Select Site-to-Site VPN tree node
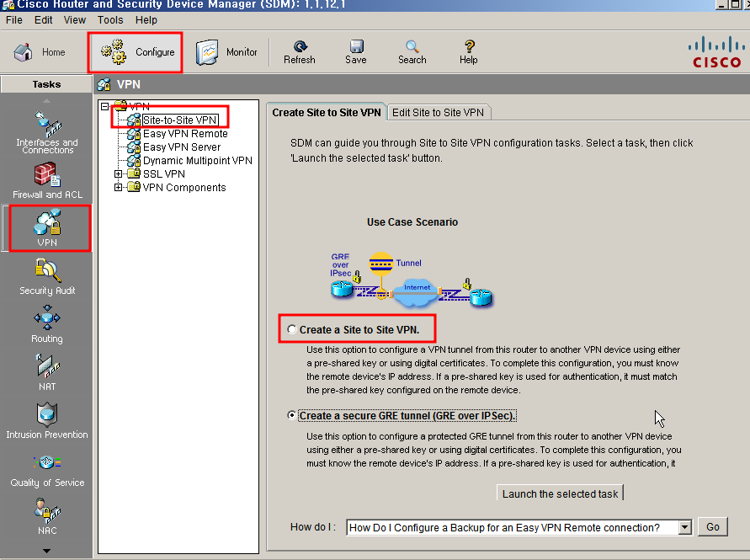750x560 pixels. point(180,120)
